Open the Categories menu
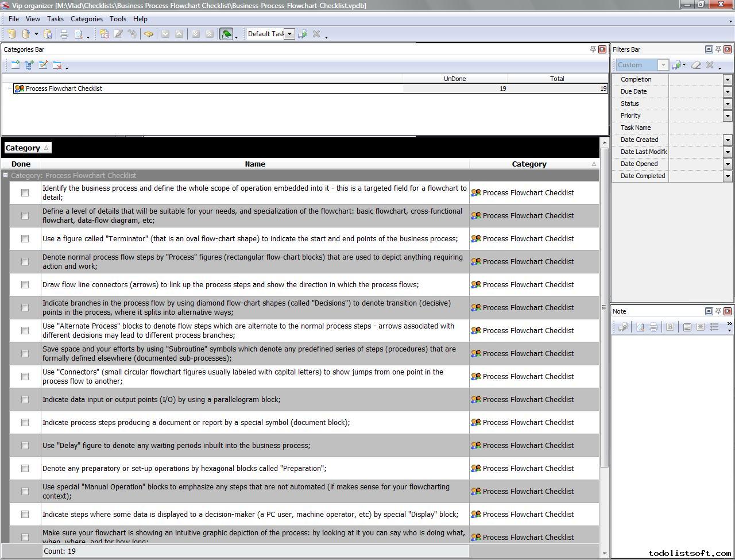Screen dimensions: 735x560 tap(86, 19)
